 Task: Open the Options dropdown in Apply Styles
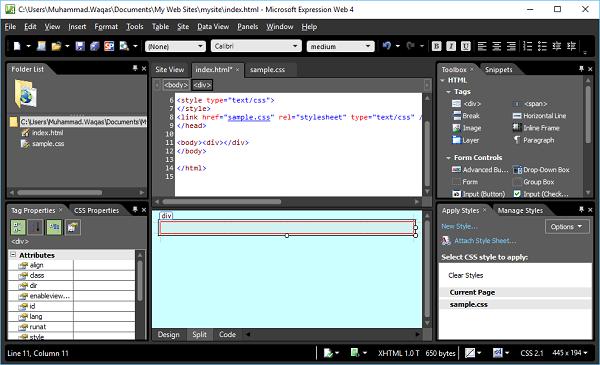(566, 227)
